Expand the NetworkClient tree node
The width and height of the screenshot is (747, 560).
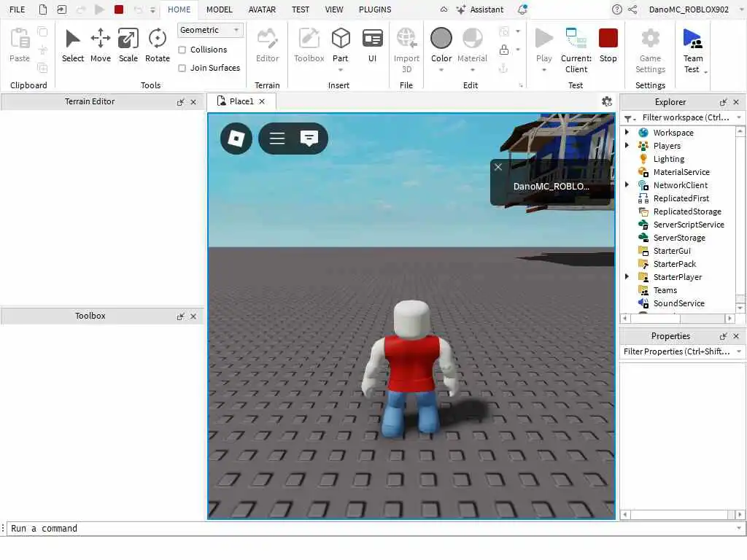tap(627, 184)
